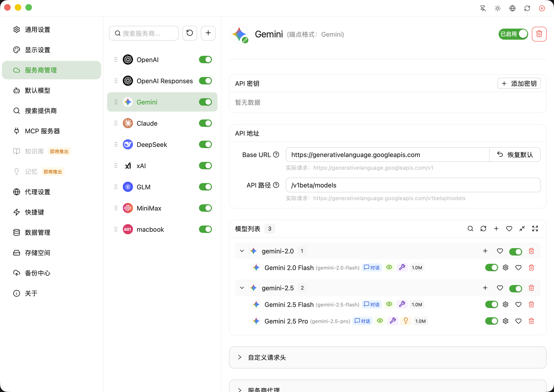Turn off Gemini 2.0 Flash model toggle
The image size is (554, 392).
coord(492,267)
